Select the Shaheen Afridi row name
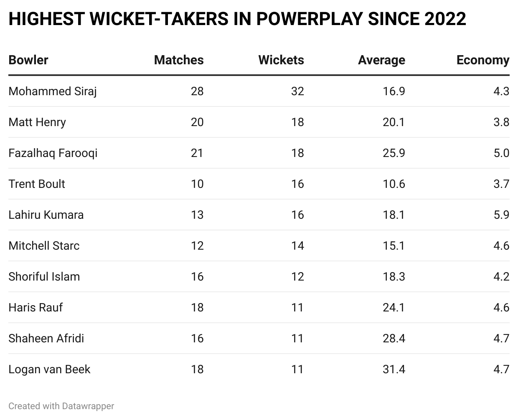Screen dimensions: 518x420 click(46, 338)
